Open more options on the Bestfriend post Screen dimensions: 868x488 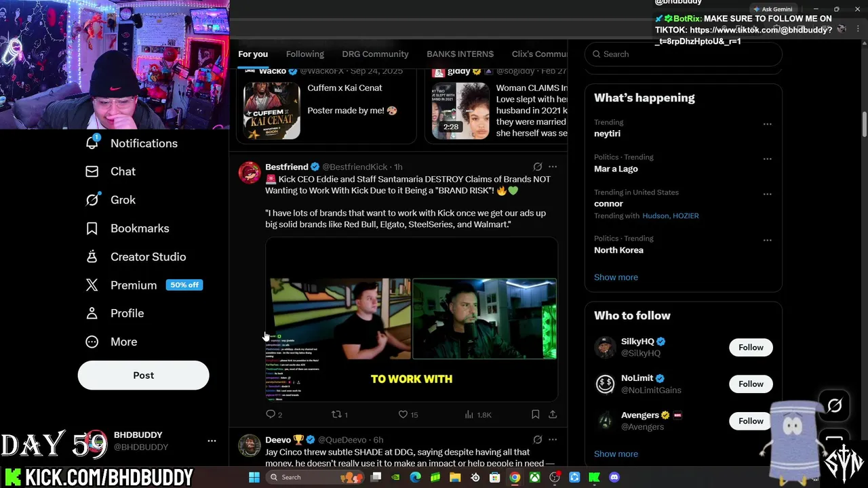coord(553,167)
